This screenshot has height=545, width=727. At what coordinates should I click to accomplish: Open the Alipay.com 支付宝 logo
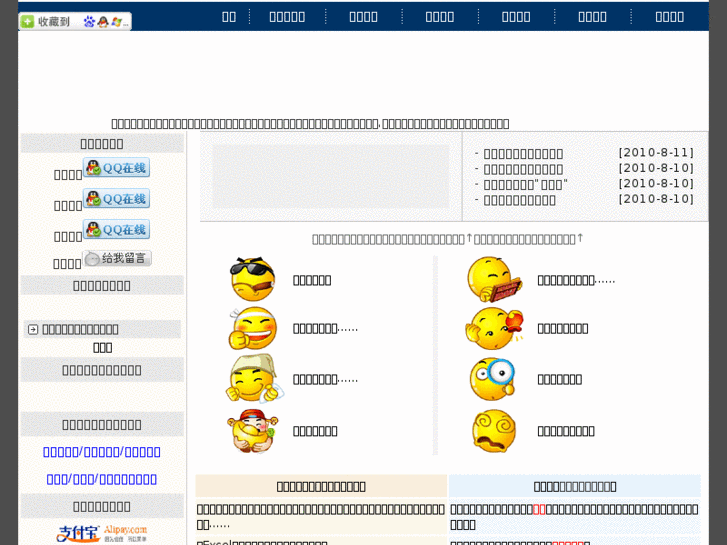102,533
